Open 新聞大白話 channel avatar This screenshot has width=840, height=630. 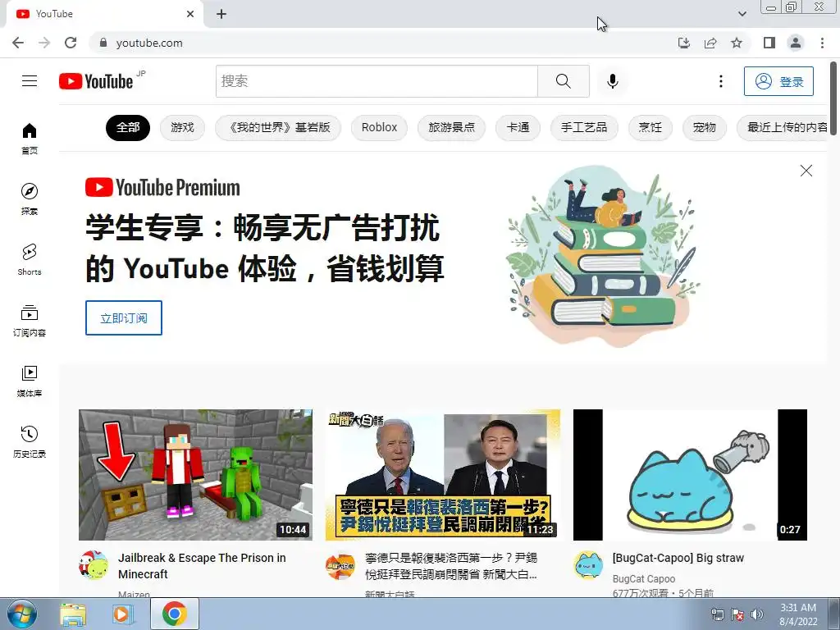click(340, 565)
